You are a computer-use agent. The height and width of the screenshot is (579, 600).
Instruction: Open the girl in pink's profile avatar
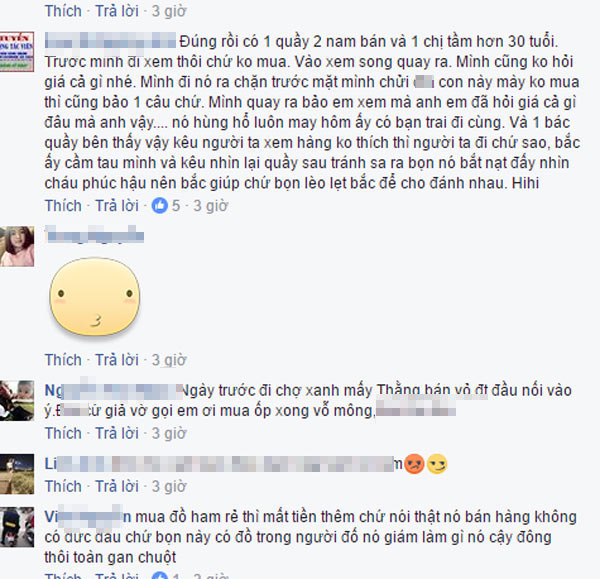[x=17, y=246]
